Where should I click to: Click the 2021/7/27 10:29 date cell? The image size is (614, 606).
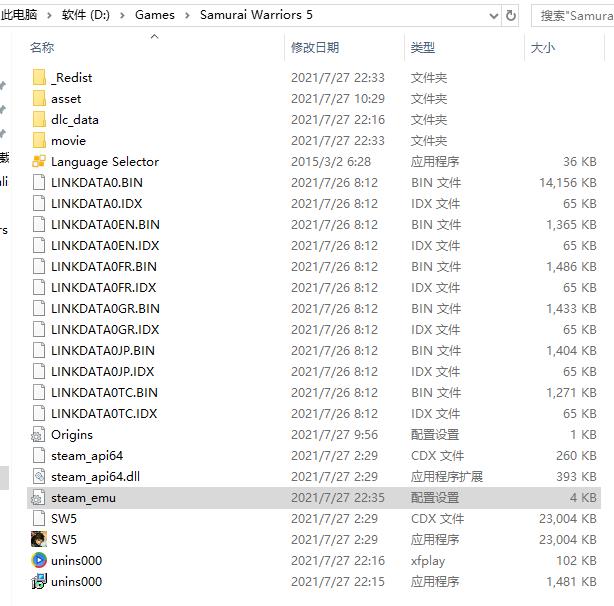pos(338,98)
